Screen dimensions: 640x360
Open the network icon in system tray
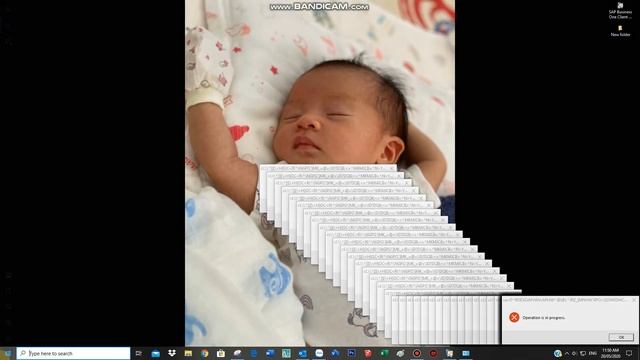[583, 353]
